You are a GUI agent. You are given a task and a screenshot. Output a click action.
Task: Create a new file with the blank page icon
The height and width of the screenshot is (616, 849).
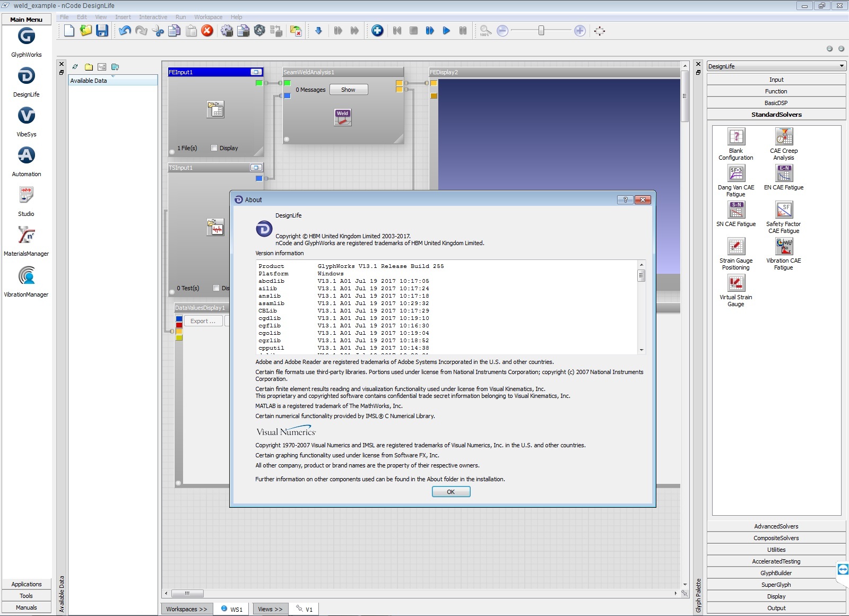pyautogui.click(x=69, y=31)
